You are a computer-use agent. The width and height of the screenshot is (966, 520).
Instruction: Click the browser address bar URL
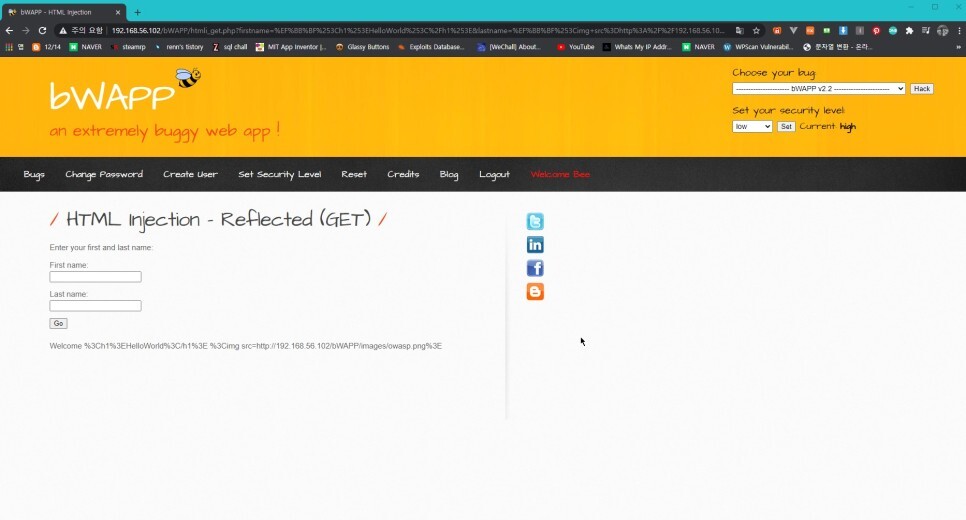(418, 30)
